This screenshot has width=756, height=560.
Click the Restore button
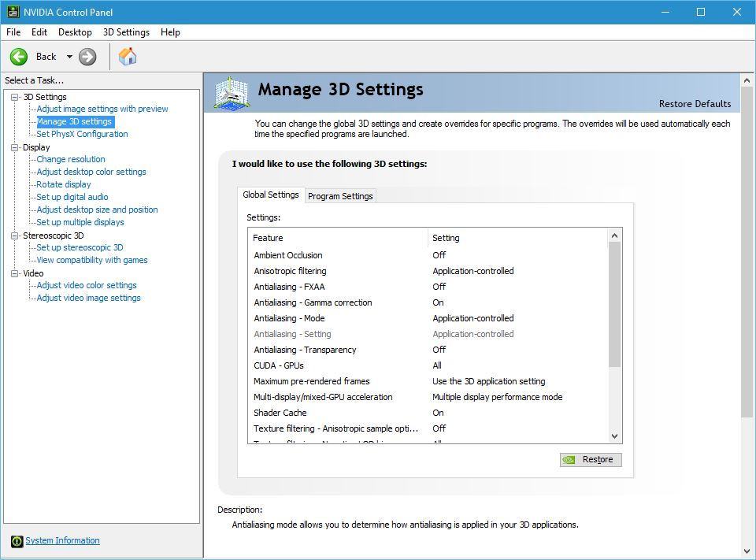pyautogui.click(x=591, y=460)
